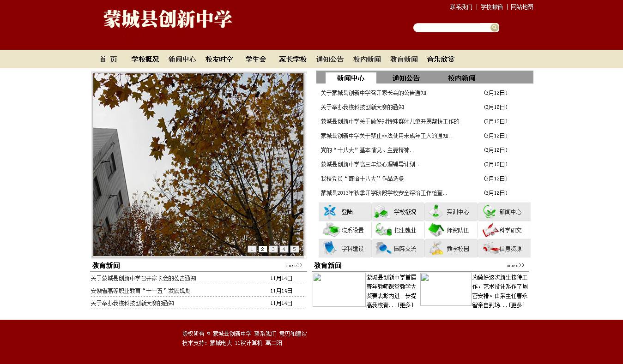This screenshot has width=623, height=364.
Task: Click 蒙城县创新中学 footer copyright text
Action: pos(232,334)
